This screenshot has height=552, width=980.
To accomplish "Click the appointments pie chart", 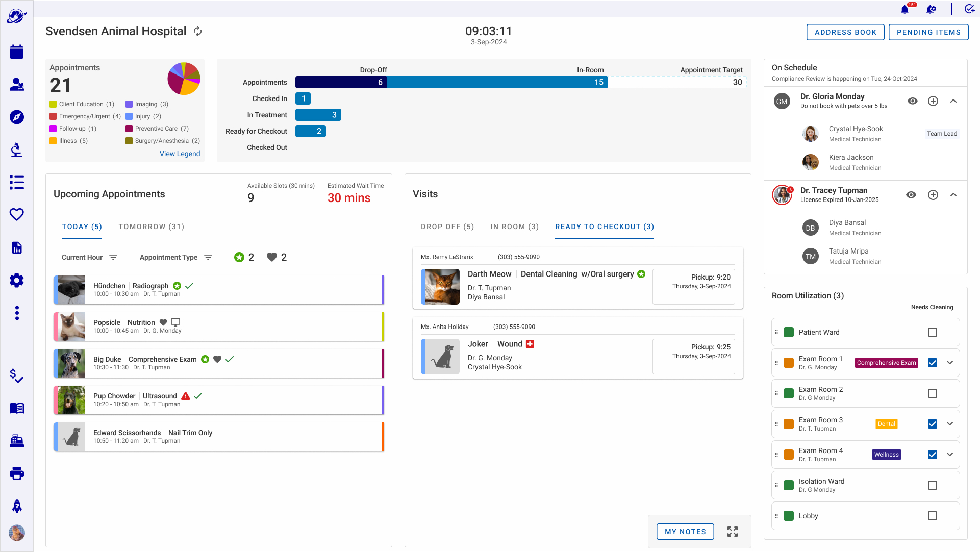I will (184, 79).
